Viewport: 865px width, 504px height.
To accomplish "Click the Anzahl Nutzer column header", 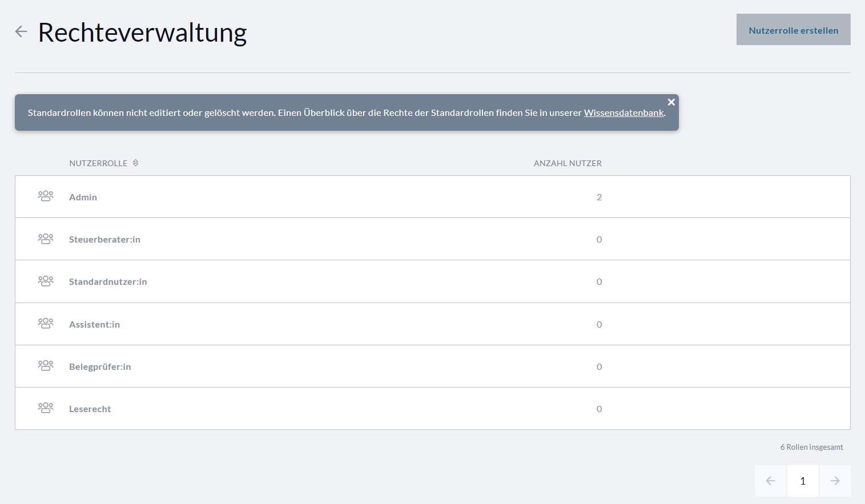I will (x=568, y=163).
